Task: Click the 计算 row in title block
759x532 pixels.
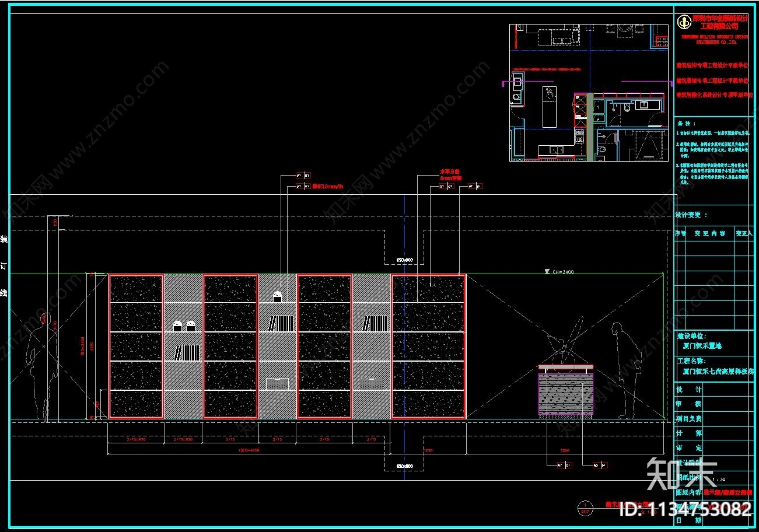Action: pos(714,433)
